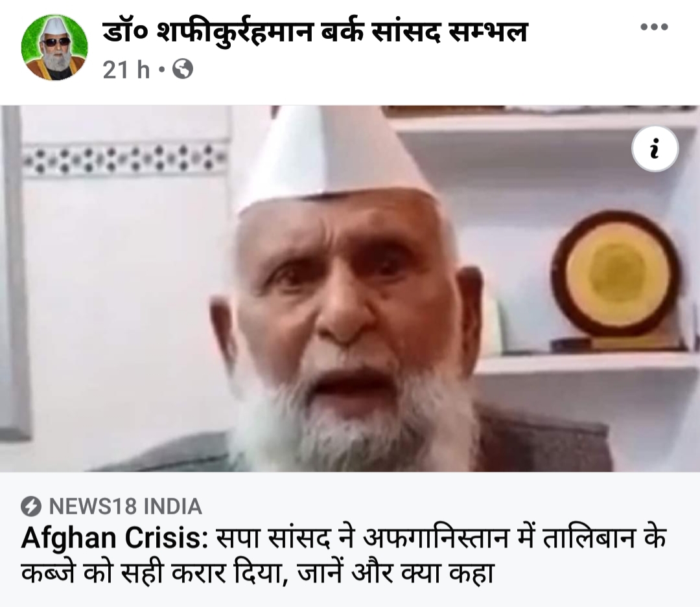Open the NEWS18 INDIA source label
The image size is (700, 607).
click(126, 507)
